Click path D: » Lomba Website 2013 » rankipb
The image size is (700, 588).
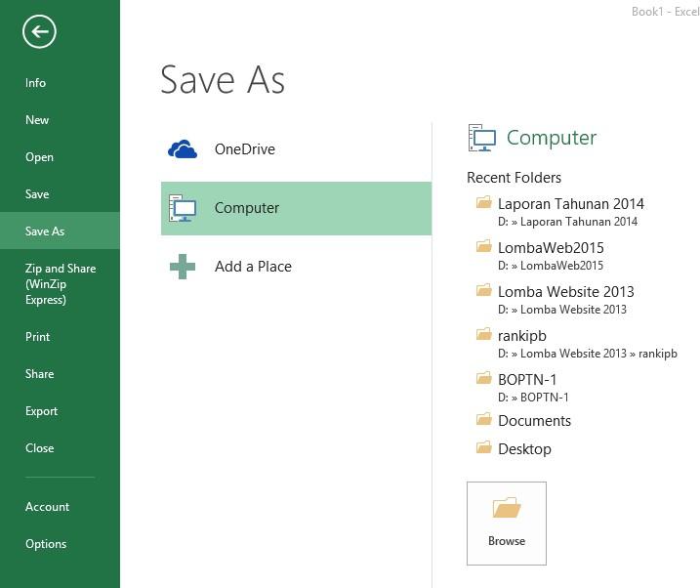588,354
